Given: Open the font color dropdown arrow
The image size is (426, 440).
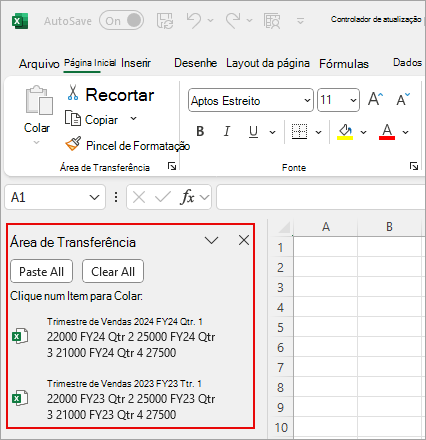Looking at the screenshot, I should pyautogui.click(x=405, y=132).
